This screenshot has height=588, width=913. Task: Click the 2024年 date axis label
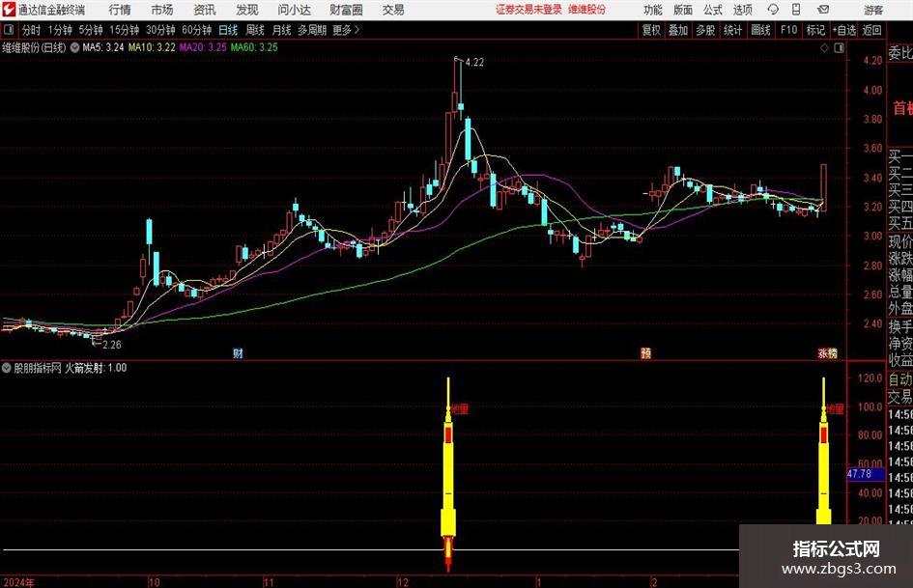point(18,582)
